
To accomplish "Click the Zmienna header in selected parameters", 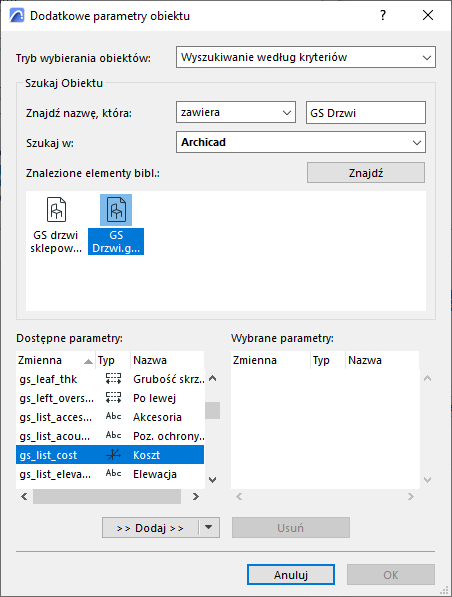I will point(270,360).
